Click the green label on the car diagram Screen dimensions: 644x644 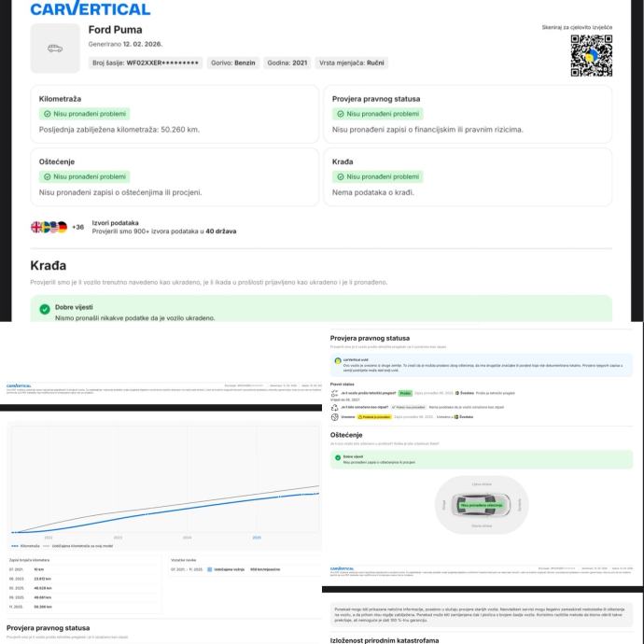482,505
